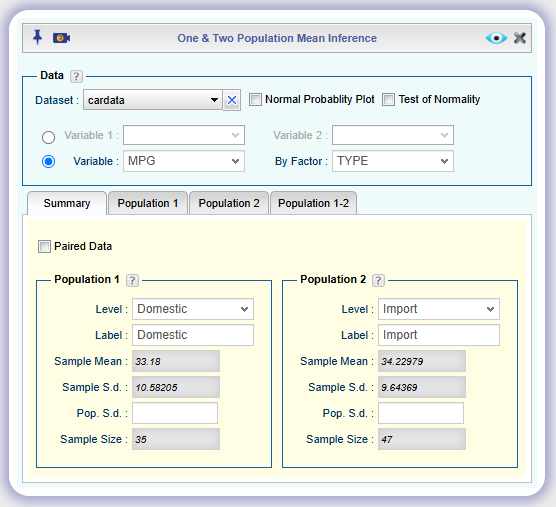
Task: Click Population 1 Sample S.d. 10.58205
Action: 176,387
